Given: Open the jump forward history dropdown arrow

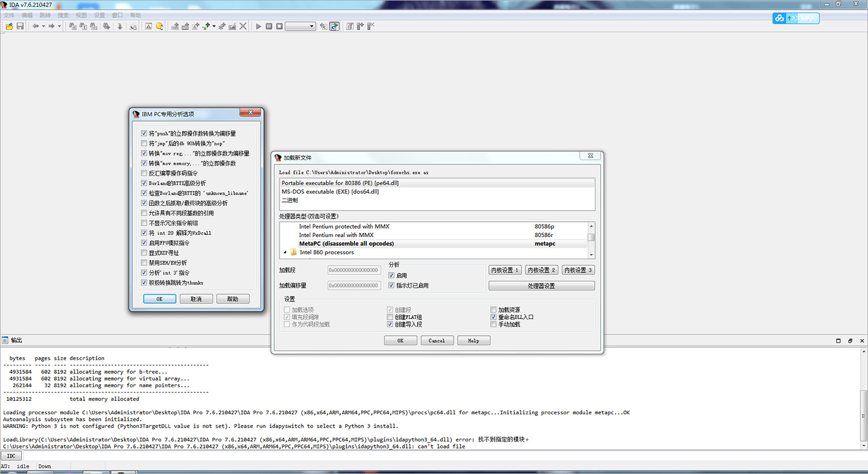Looking at the screenshot, I should click(59, 26).
